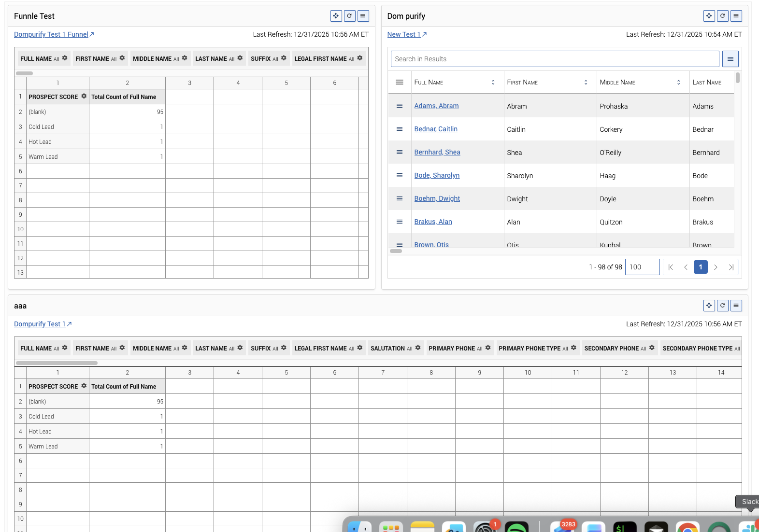Select page 1 in pagination

tap(700, 267)
